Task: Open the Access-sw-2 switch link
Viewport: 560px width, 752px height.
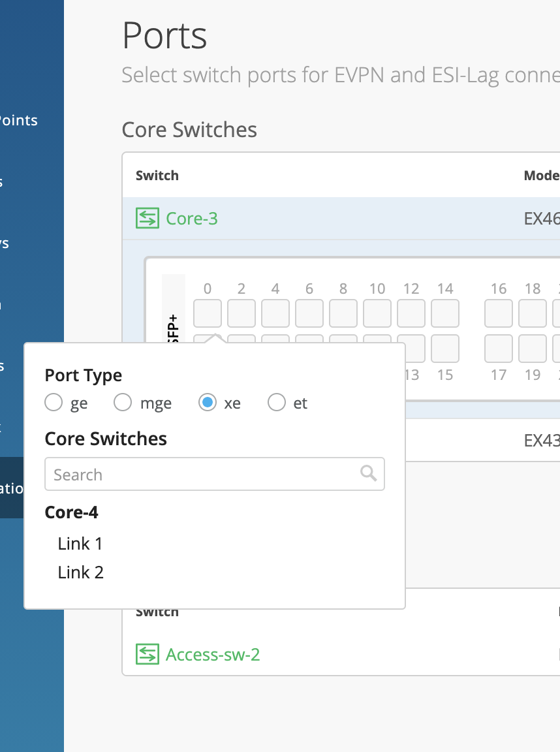Action: [213, 654]
